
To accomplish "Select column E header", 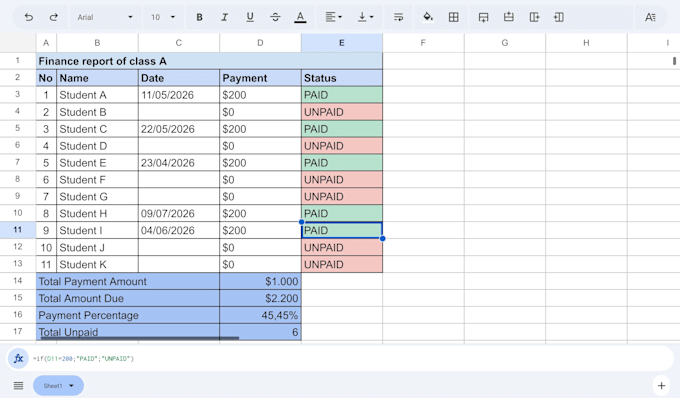I will 342,43.
